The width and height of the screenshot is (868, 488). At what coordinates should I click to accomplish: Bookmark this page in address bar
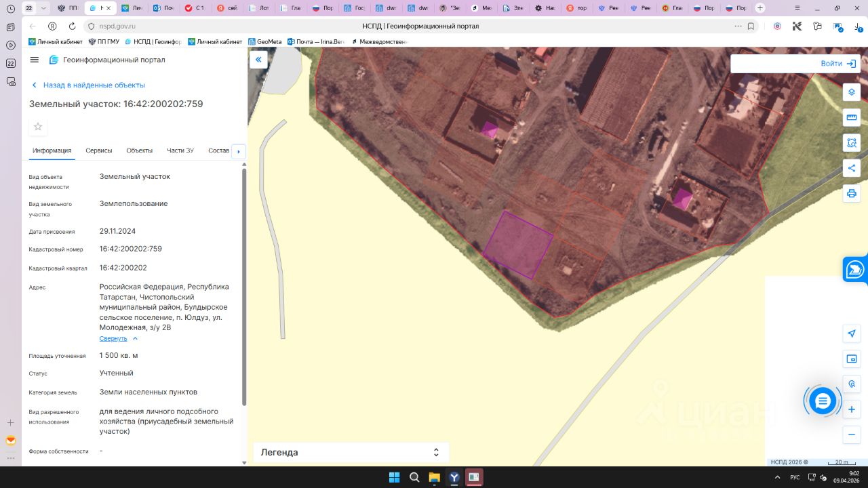coord(751,26)
